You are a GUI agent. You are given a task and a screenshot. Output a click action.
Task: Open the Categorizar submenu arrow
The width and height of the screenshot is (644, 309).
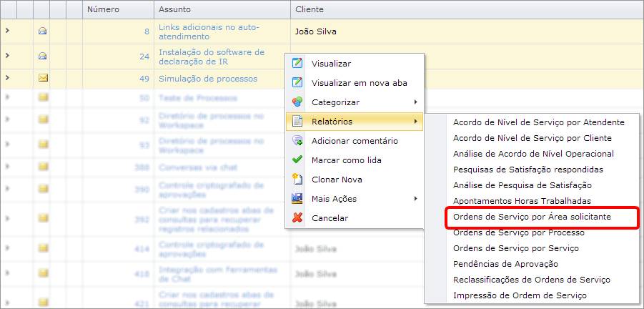416,102
